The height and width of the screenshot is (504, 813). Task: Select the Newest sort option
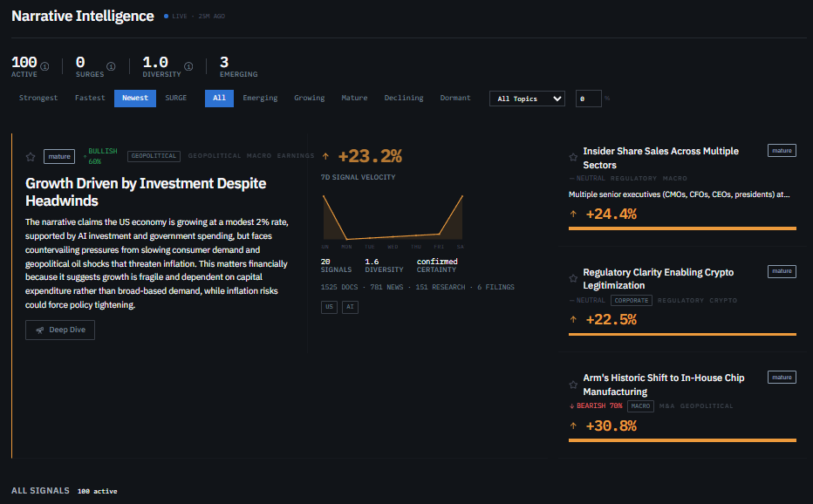[x=135, y=98]
